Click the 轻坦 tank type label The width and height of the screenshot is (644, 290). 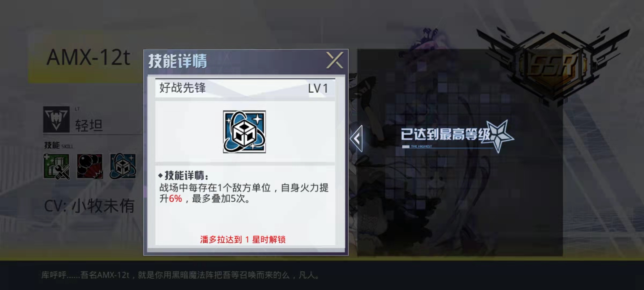click(x=89, y=125)
